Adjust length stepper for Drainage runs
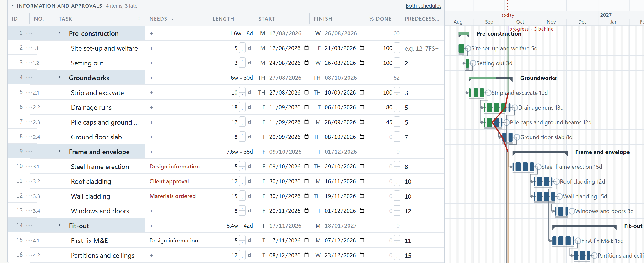Screen dimensions: 644x263 tap(242, 107)
